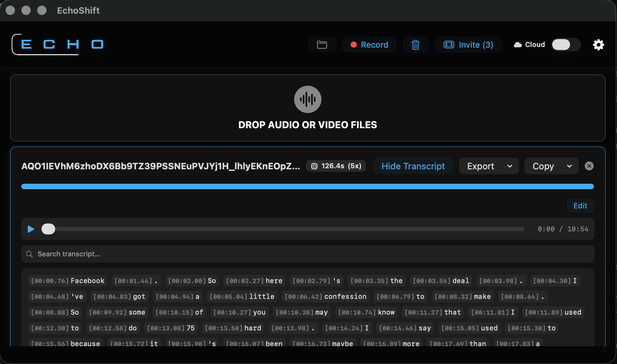Click the 0:00 / 10:54 time display
Screen dimensions: 617x364
click(x=563, y=229)
